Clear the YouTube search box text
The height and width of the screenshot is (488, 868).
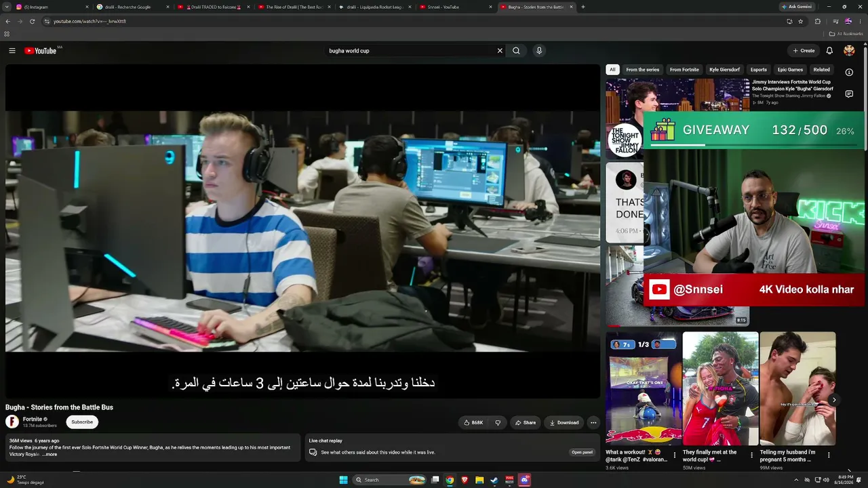tap(500, 51)
